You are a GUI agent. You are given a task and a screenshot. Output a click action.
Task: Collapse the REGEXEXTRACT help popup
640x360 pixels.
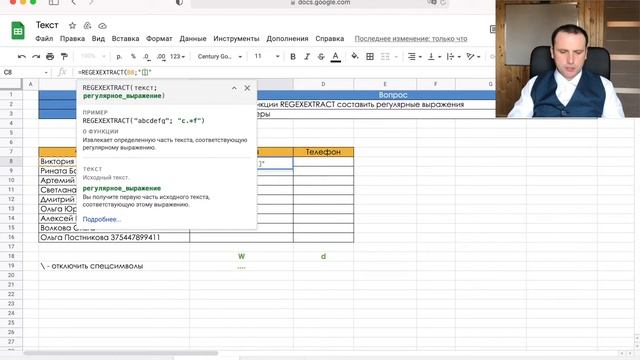[x=234, y=88]
